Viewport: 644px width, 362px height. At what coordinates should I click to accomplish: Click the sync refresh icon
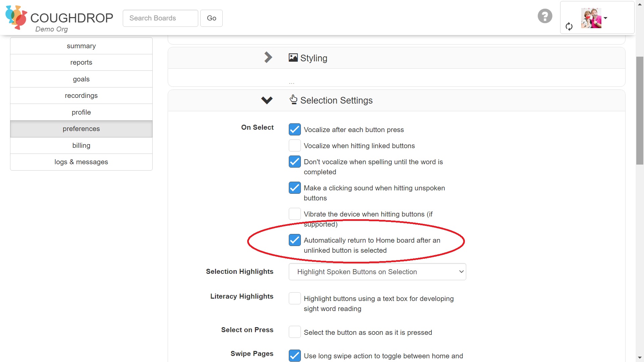[x=569, y=26]
